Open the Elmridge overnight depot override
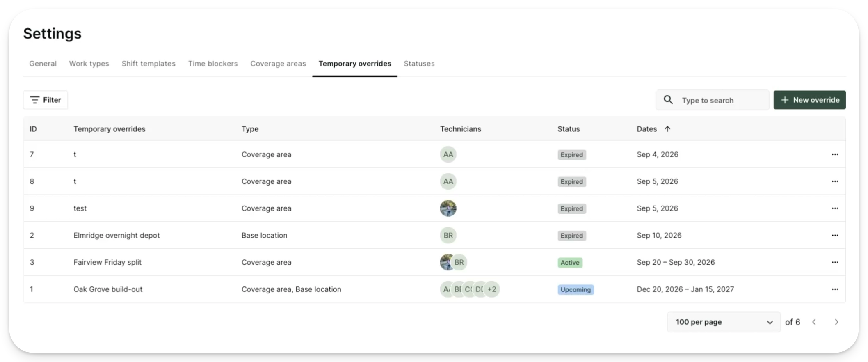Viewport: 868px width, 362px height. [x=116, y=235]
